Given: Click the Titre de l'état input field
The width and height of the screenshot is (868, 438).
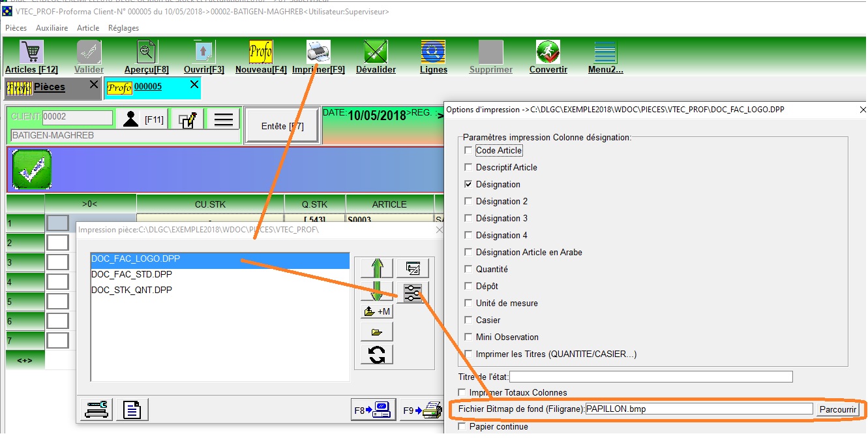Looking at the screenshot, I should (x=651, y=377).
